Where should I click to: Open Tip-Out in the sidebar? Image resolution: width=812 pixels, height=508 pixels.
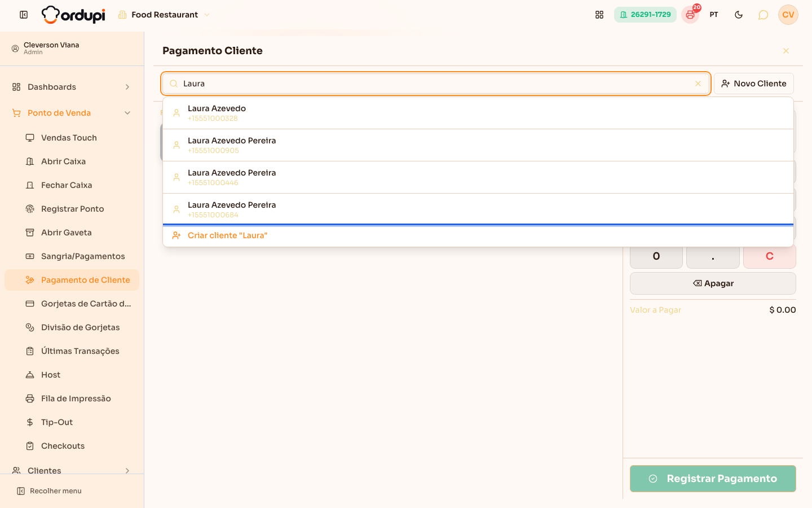pos(72,422)
